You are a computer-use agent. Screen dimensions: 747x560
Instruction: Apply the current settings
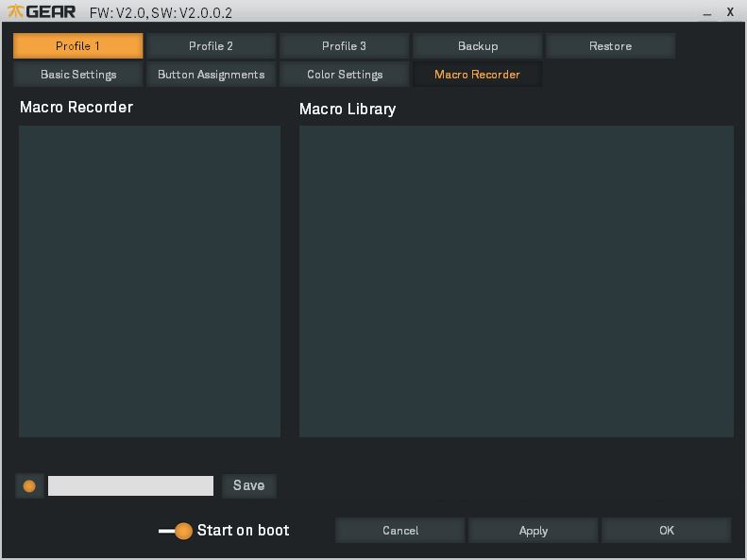(533, 531)
